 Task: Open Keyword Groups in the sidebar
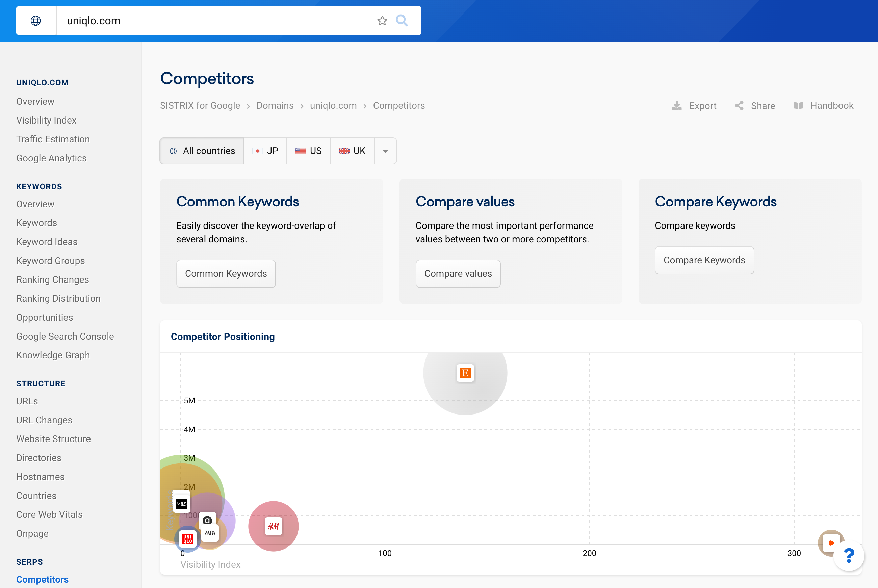point(50,261)
